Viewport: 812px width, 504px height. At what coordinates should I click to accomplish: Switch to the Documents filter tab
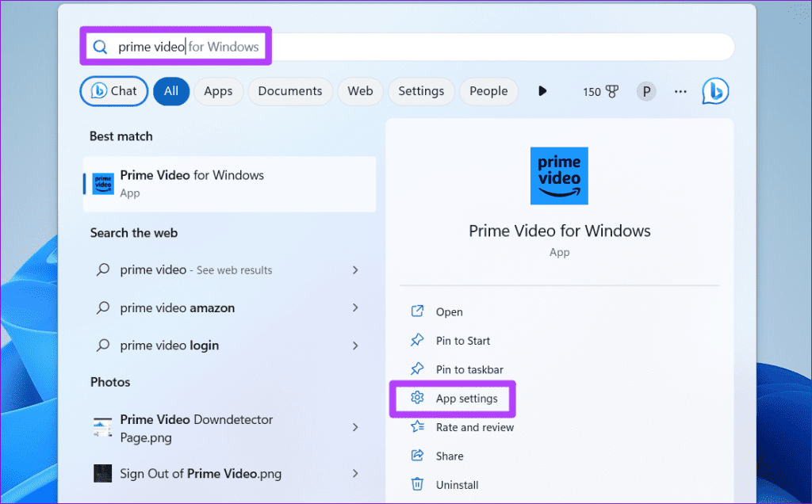click(289, 90)
